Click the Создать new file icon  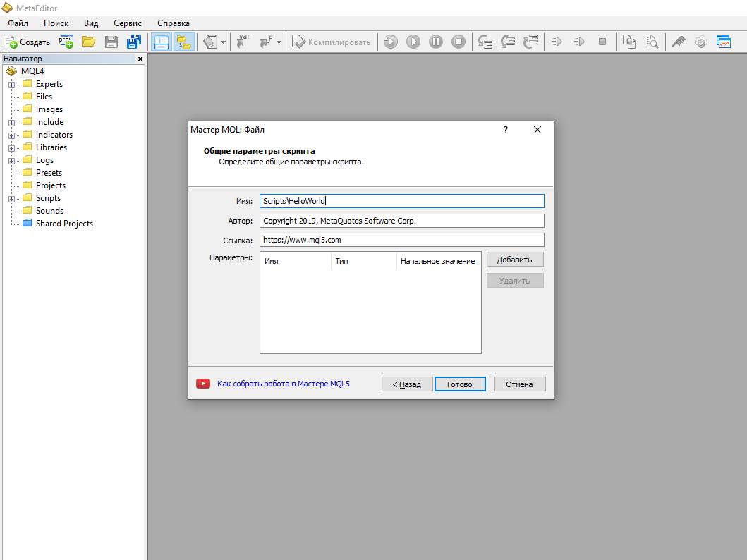(27, 42)
